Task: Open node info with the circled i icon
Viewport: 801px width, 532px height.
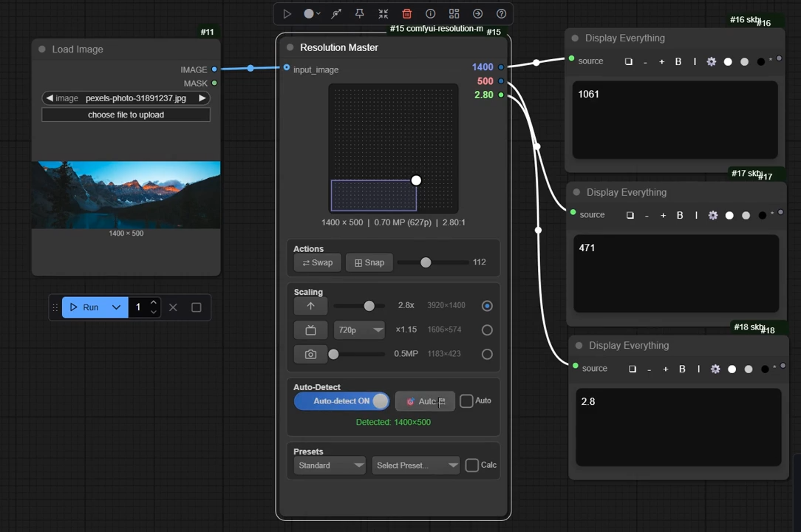Action: pos(431,14)
